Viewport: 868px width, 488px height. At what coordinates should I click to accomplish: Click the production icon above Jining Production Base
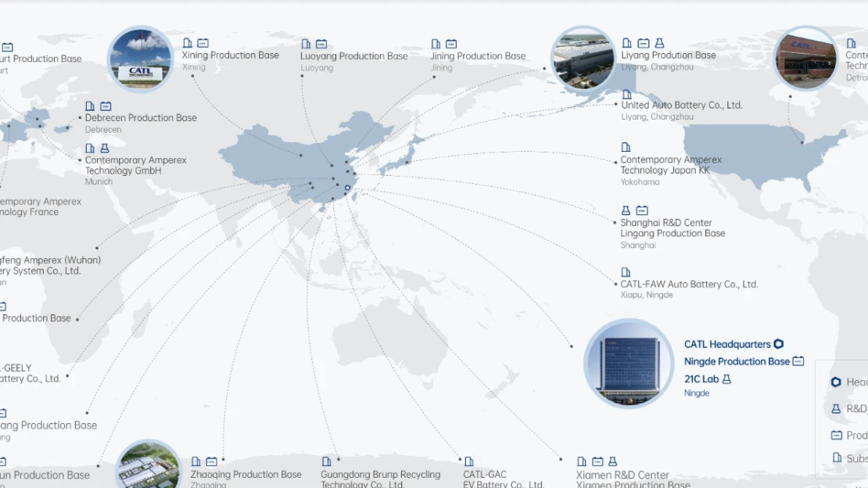452,44
